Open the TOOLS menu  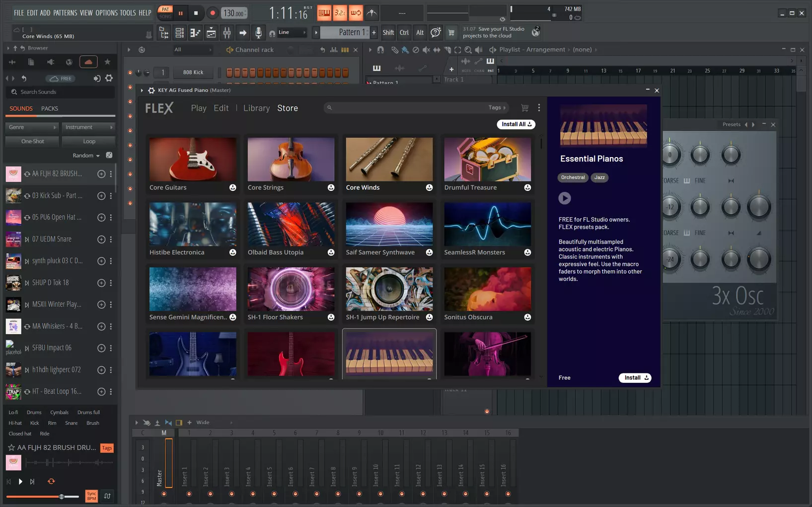[128, 13]
